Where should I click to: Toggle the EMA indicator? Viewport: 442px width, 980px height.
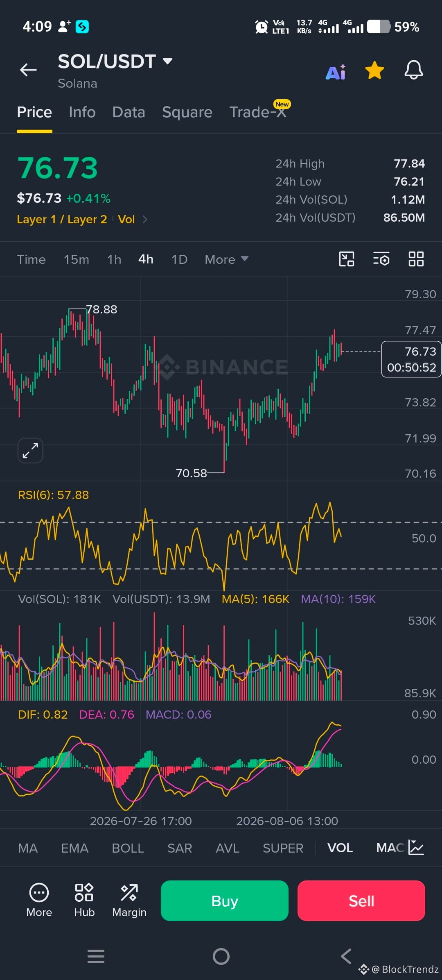tap(74, 848)
